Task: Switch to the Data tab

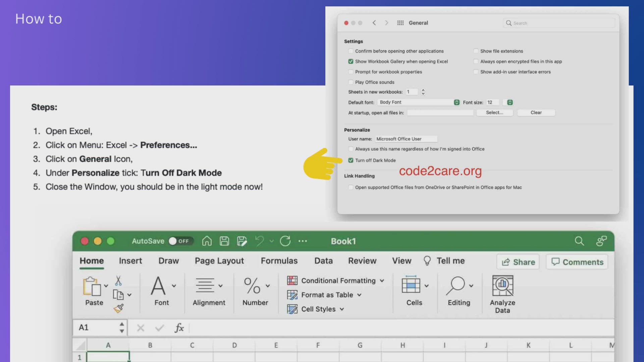Action: (x=324, y=261)
